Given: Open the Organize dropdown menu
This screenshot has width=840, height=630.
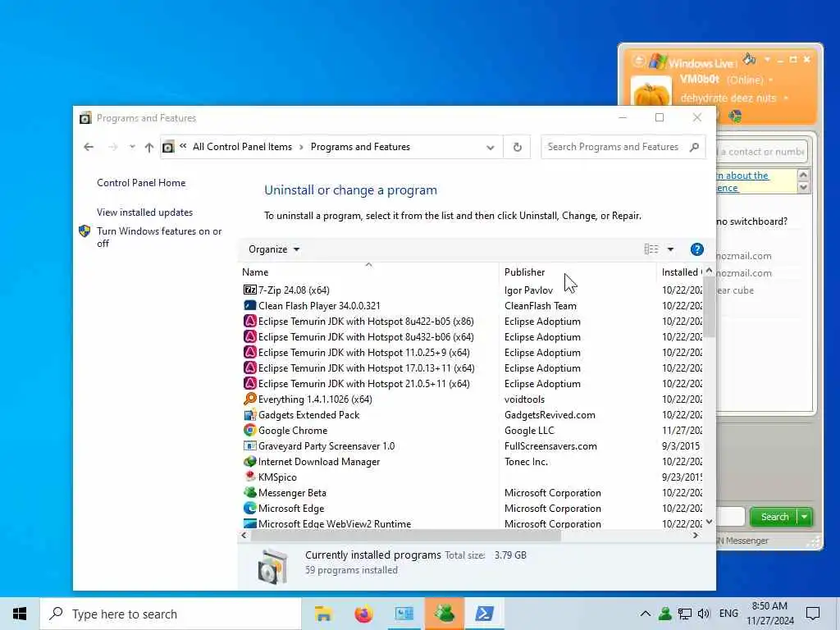Looking at the screenshot, I should (x=274, y=249).
